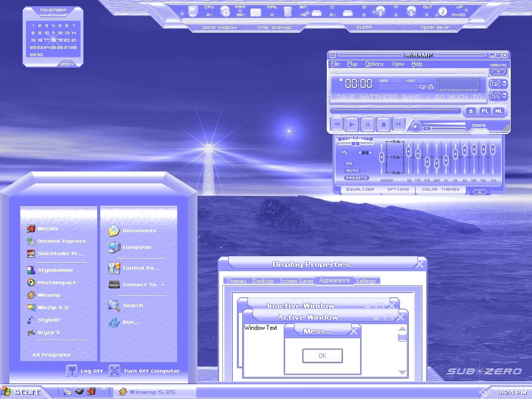Click the crossfade icon in equalizer drawer

[x=344, y=152]
